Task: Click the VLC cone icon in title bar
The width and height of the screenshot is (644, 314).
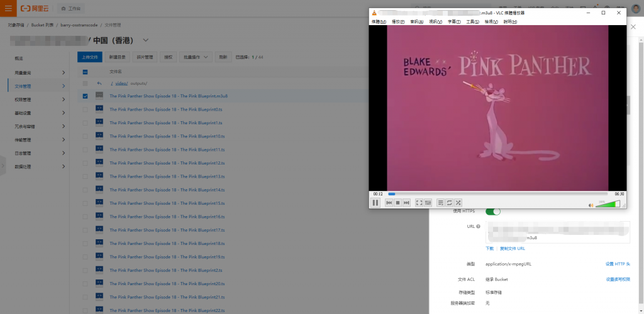Action: (x=374, y=13)
